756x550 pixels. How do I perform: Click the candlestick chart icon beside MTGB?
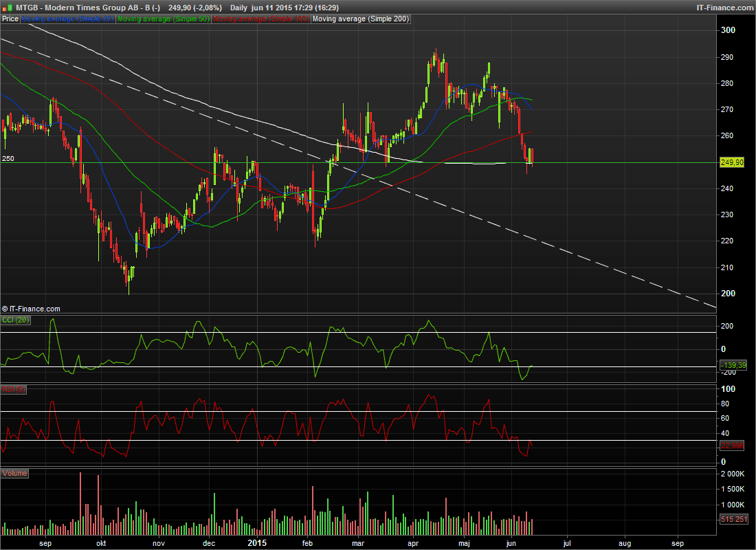(7, 7)
